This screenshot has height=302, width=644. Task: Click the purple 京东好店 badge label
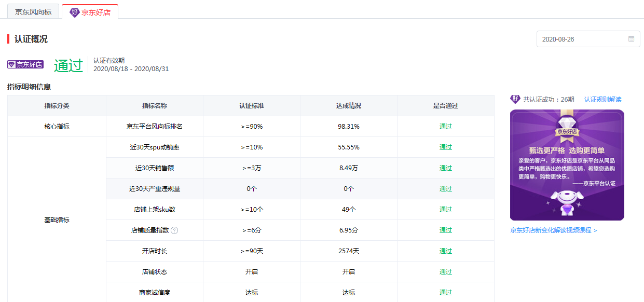click(x=25, y=65)
